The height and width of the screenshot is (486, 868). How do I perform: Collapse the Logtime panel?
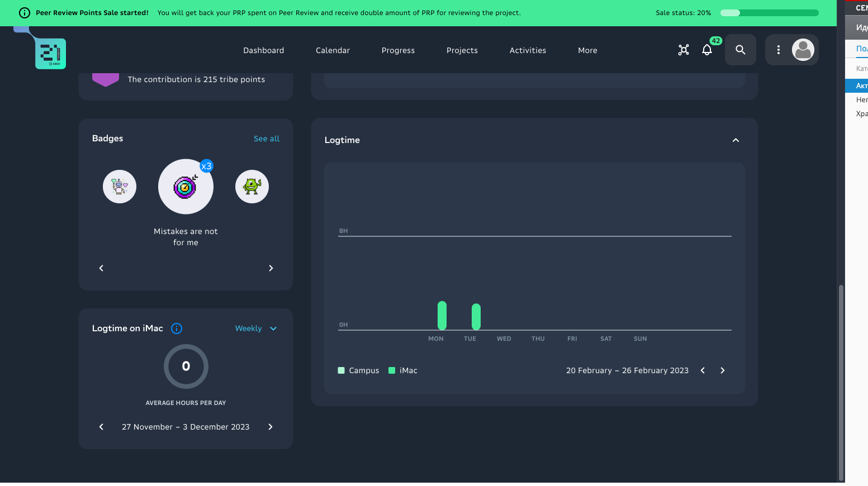[736, 140]
